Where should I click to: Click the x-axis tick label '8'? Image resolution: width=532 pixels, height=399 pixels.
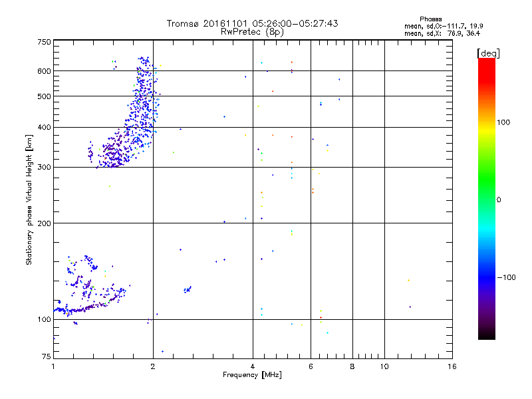[x=352, y=366]
